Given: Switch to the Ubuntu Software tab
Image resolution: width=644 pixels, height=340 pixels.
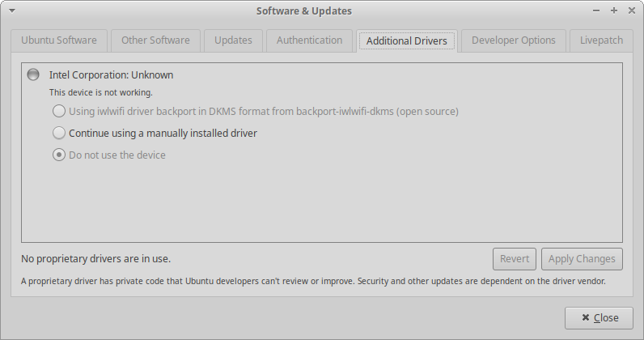Looking at the screenshot, I should [59, 40].
